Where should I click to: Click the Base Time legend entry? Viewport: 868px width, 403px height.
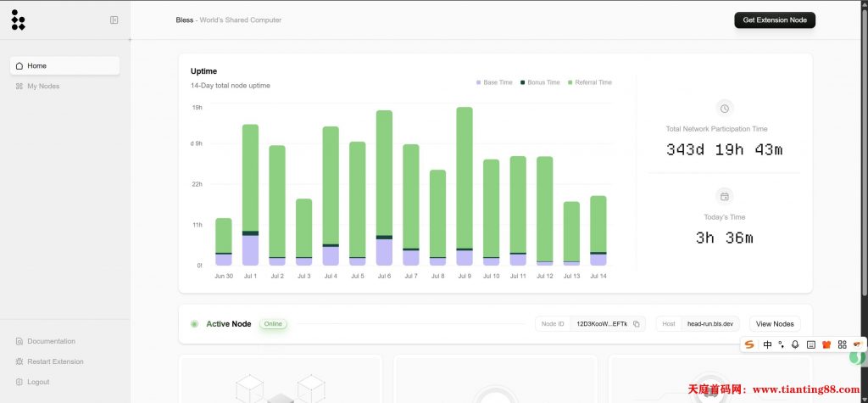(494, 82)
